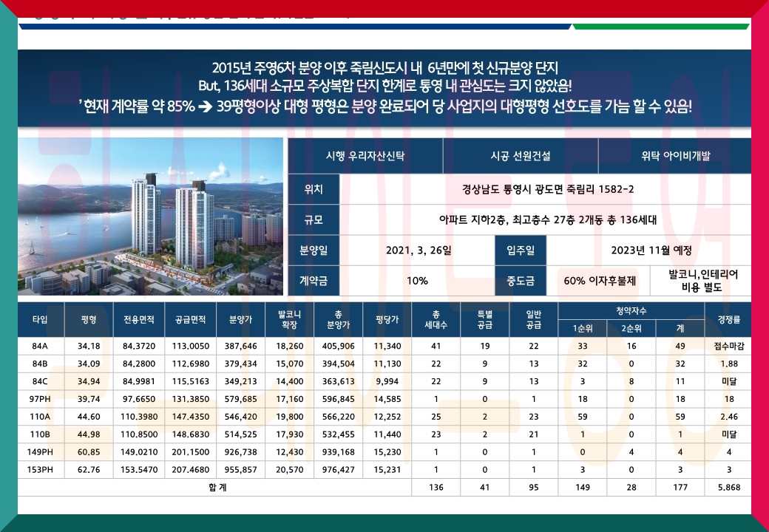This screenshot has height=532, width=769.
Task: Click the 합 계 totals label
Action: coord(217,488)
